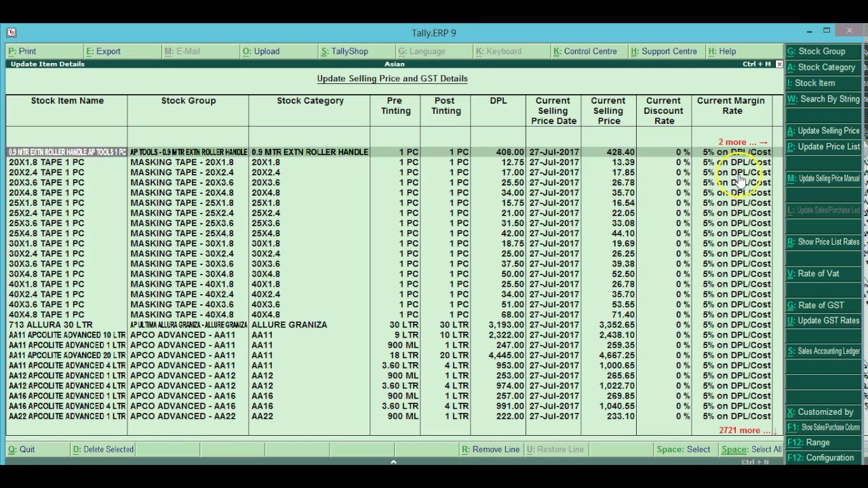Viewport: 868px width, 488px height.
Task: Click the Tally.ERP 9 app icon in title bar
Action: 11,32
